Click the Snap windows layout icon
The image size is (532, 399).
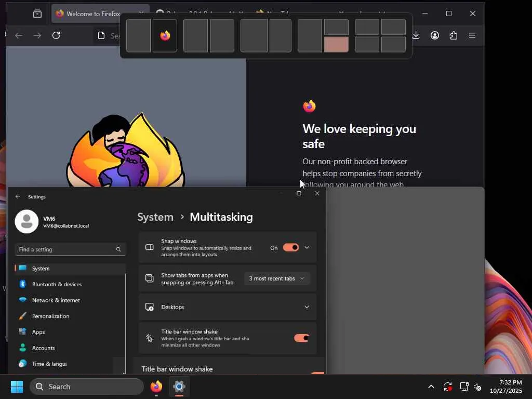149,247
